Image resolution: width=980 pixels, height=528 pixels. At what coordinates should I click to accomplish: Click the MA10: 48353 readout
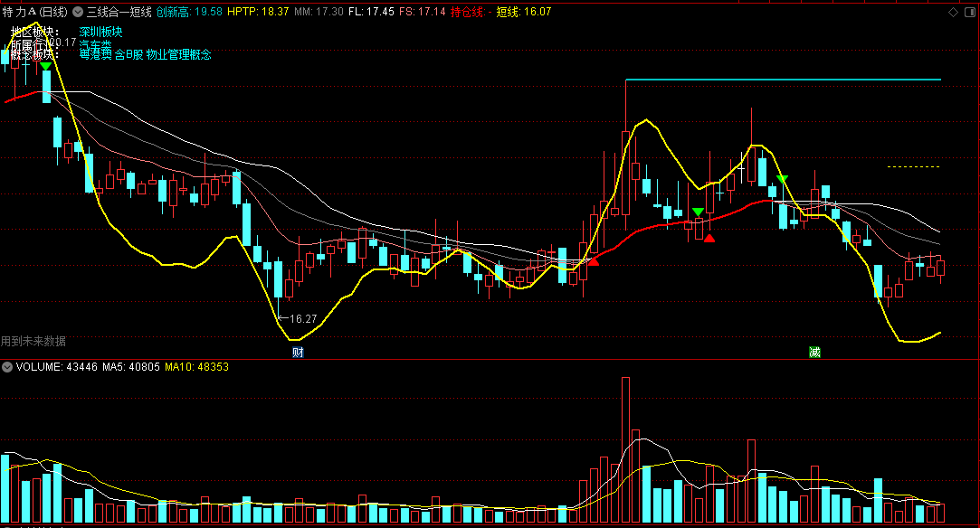pos(197,367)
